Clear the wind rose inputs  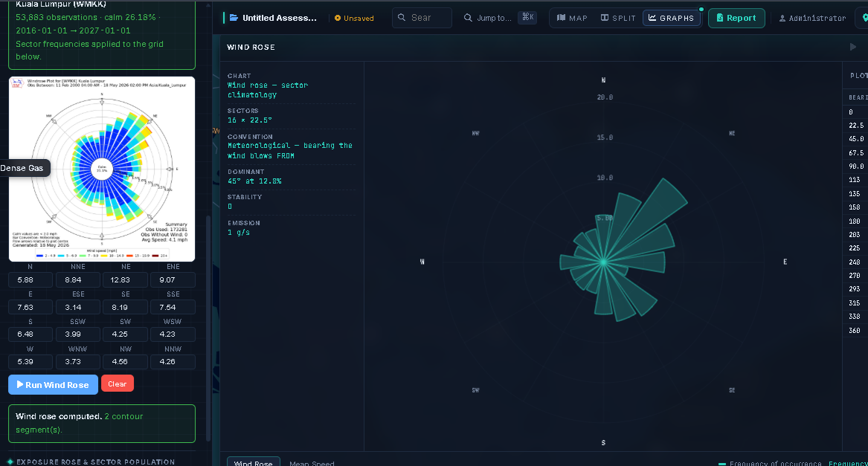(118, 384)
